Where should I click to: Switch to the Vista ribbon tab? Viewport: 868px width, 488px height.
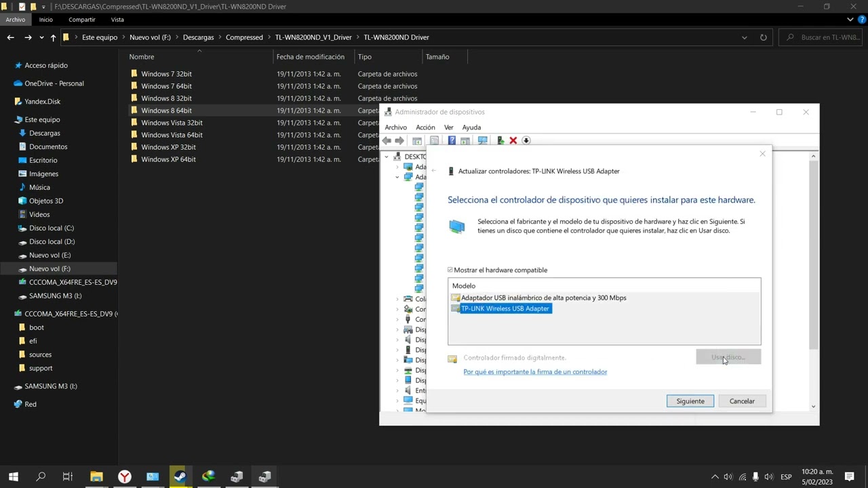[x=117, y=20]
